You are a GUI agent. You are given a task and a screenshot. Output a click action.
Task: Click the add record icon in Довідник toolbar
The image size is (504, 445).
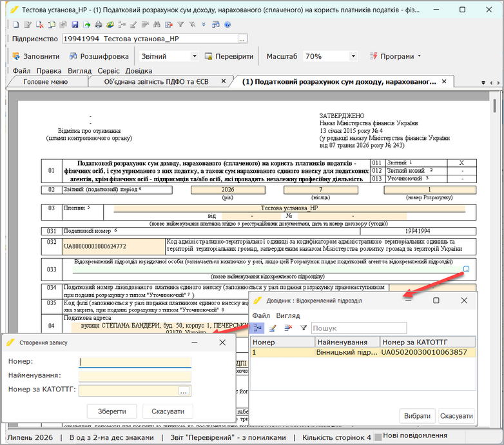point(257,328)
